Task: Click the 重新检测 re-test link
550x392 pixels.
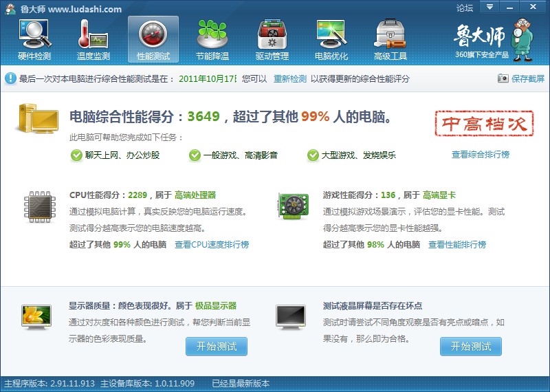Action: [290, 78]
